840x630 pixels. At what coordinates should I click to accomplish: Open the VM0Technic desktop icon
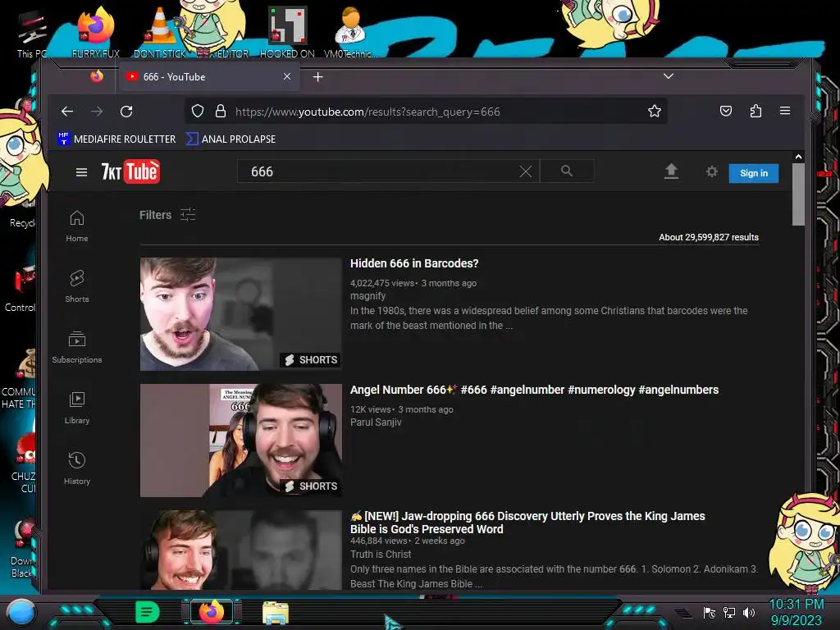pos(350,33)
